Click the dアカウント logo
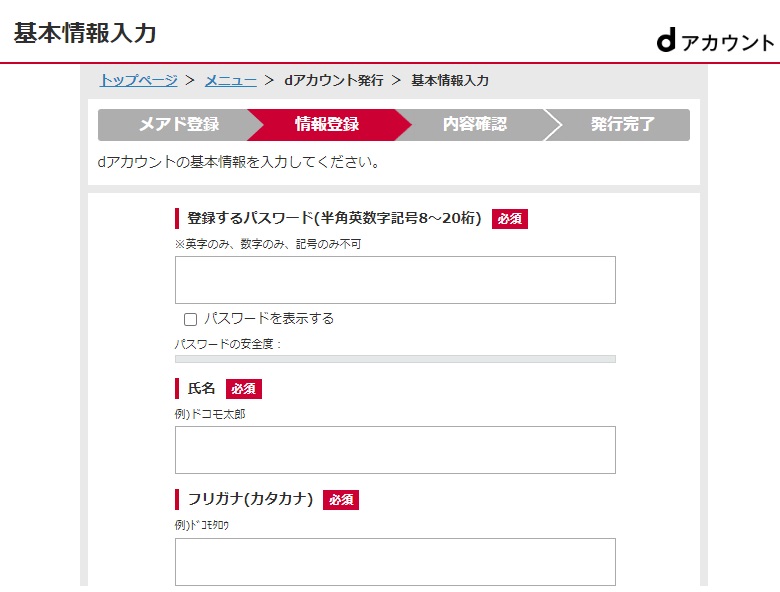 coord(715,41)
